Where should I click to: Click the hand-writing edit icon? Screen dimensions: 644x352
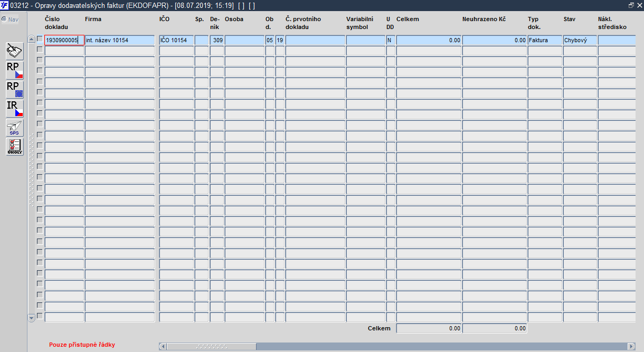pos(15,51)
